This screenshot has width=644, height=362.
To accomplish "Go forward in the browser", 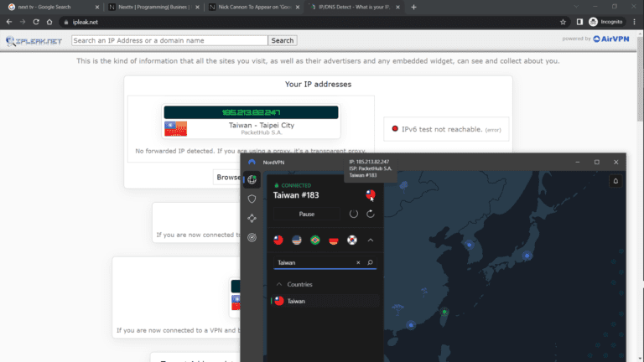I will [23, 22].
